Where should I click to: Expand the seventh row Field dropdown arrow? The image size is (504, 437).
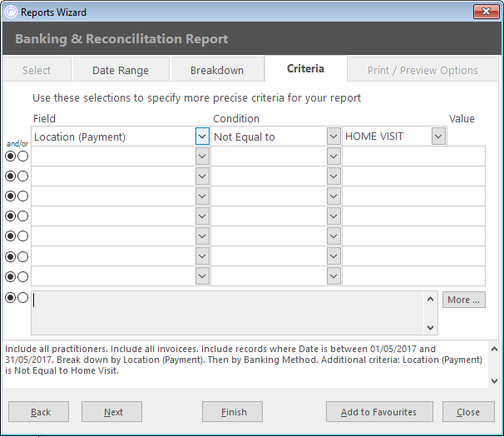tap(202, 256)
